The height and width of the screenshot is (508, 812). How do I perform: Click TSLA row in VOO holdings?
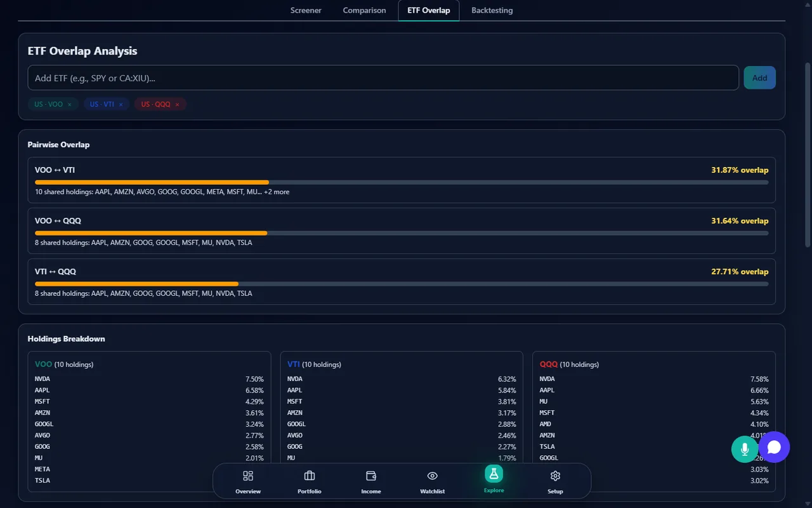click(x=149, y=481)
